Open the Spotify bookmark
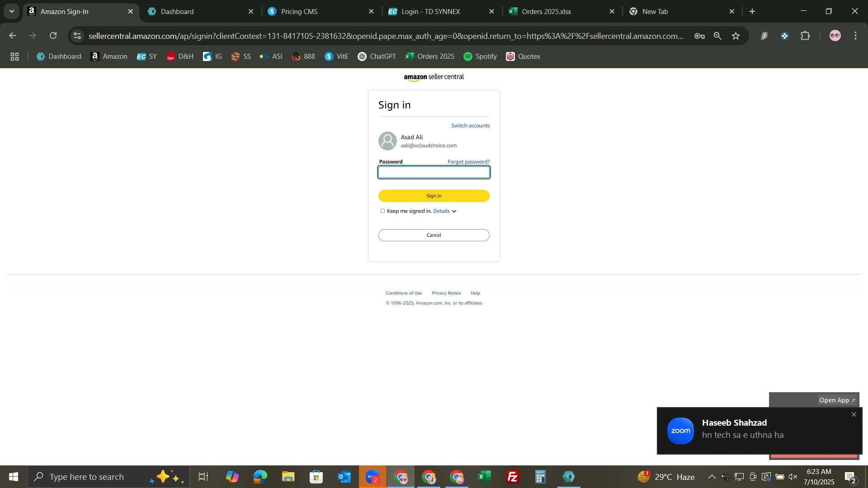Image resolution: width=868 pixels, height=488 pixels. (x=480, y=56)
